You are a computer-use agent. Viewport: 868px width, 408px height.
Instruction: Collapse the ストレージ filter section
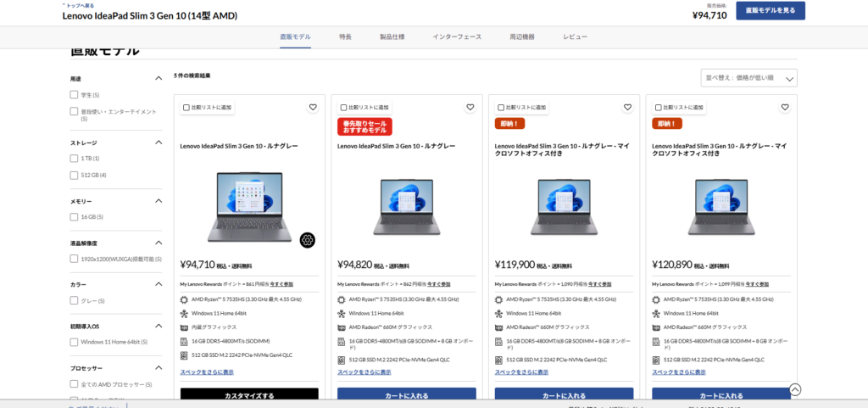pyautogui.click(x=159, y=143)
